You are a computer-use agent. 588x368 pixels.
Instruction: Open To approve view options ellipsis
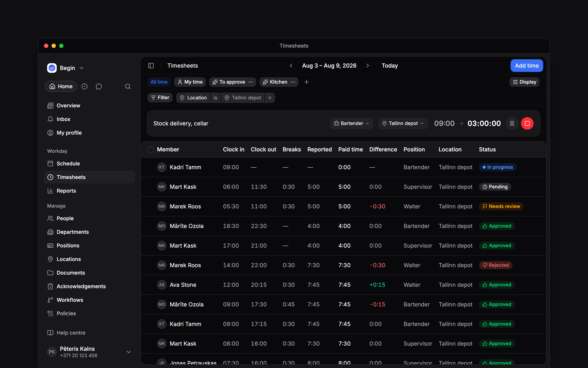[250, 82]
